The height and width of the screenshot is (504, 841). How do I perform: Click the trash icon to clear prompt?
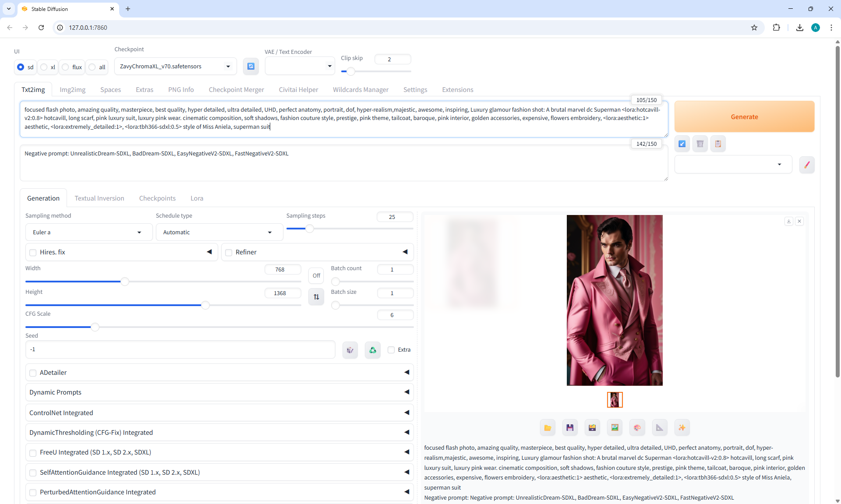tap(700, 144)
